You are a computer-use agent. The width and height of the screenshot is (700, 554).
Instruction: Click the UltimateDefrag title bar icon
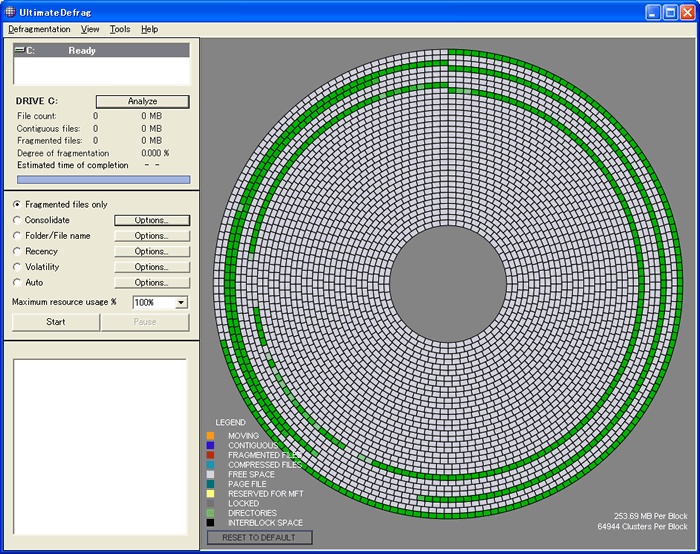[x=10, y=12]
